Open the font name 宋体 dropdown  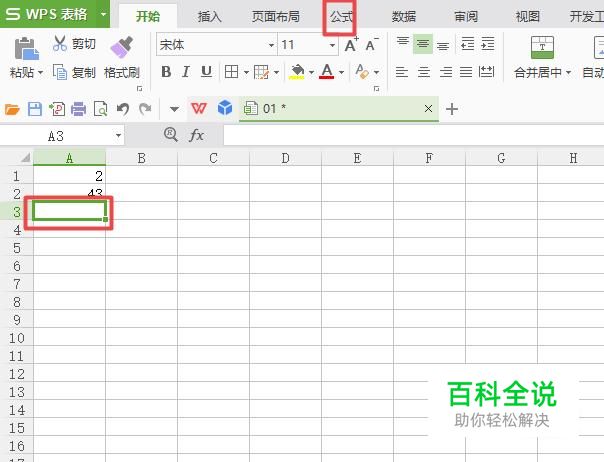pyautogui.click(x=271, y=45)
